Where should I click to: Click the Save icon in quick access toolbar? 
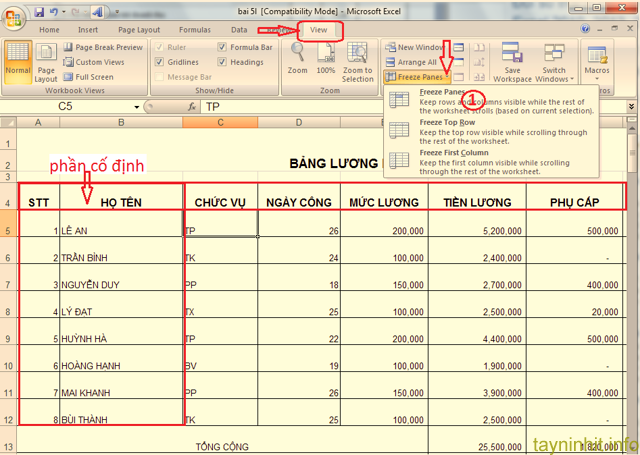tap(39, 11)
